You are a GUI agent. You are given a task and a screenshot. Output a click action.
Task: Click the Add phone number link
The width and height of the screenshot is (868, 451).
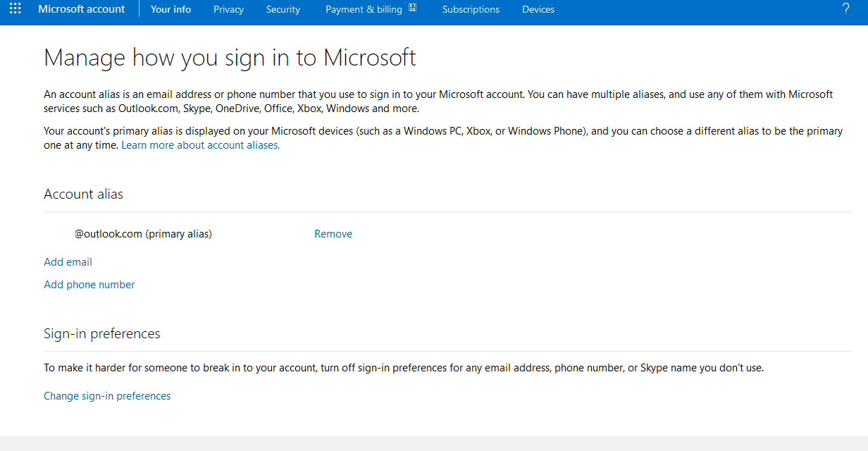click(89, 285)
